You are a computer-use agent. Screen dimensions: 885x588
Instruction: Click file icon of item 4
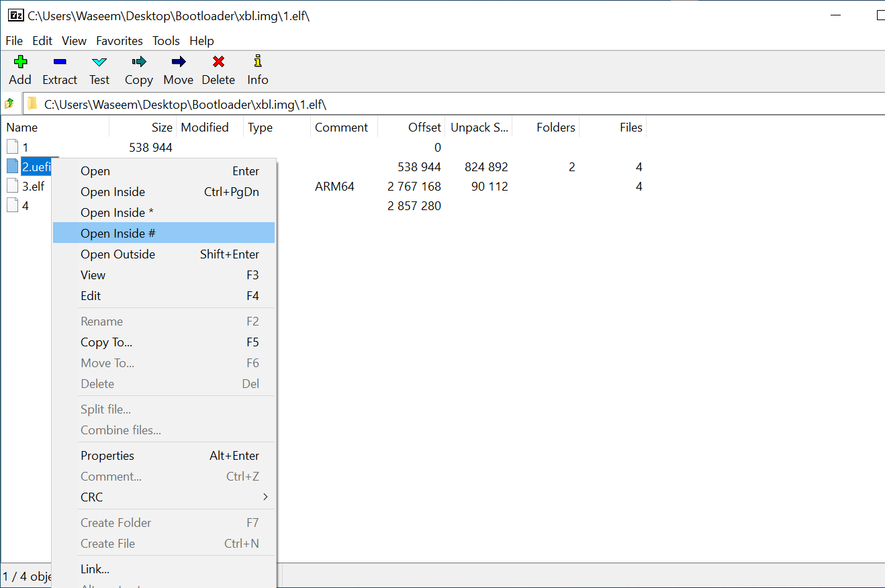(x=13, y=205)
